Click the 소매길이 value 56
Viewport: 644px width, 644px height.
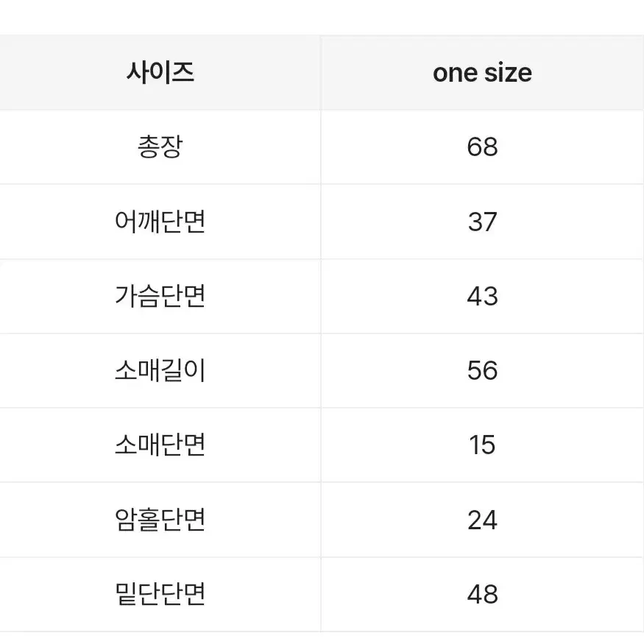coord(482,370)
